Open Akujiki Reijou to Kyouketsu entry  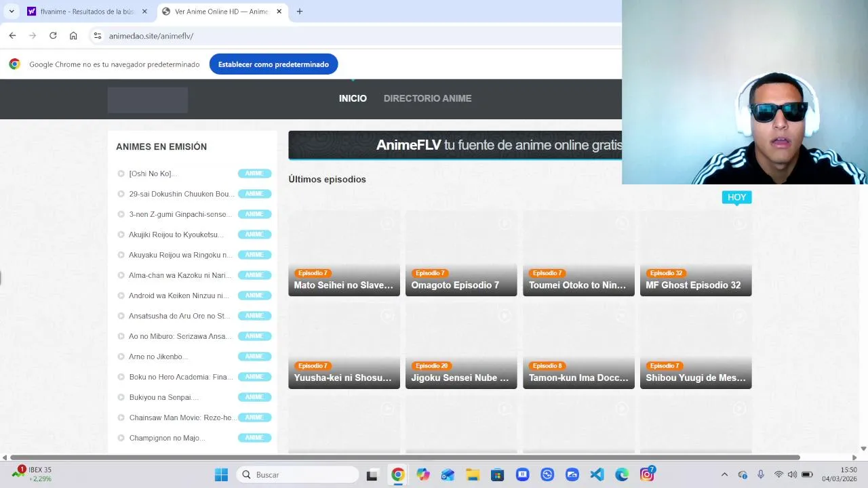176,235
